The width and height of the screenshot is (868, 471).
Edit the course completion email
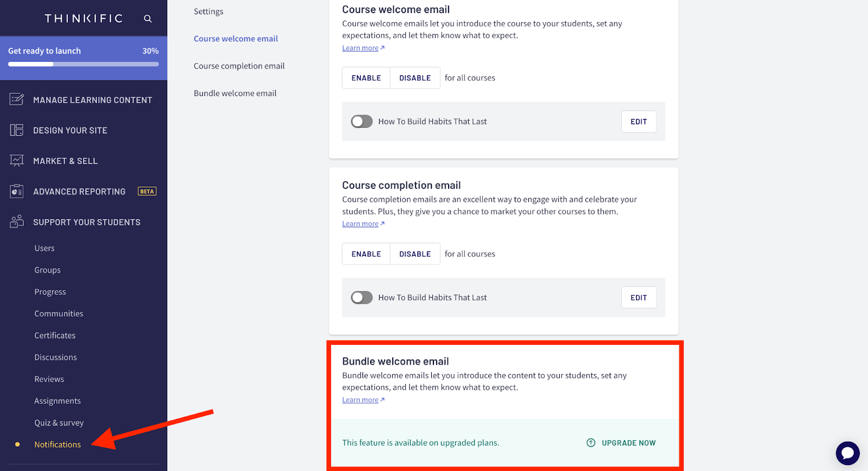click(x=639, y=298)
